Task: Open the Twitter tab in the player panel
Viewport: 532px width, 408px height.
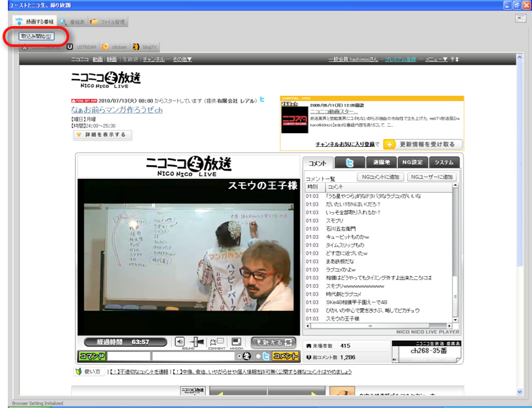Action: click(350, 163)
